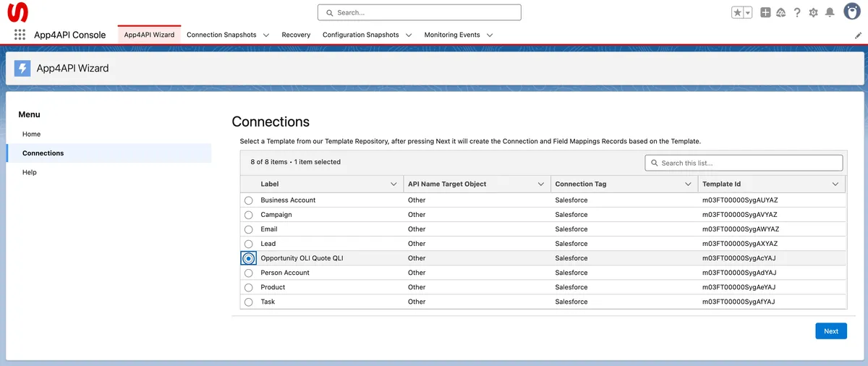Open Global Actions plus icon

pos(766,12)
